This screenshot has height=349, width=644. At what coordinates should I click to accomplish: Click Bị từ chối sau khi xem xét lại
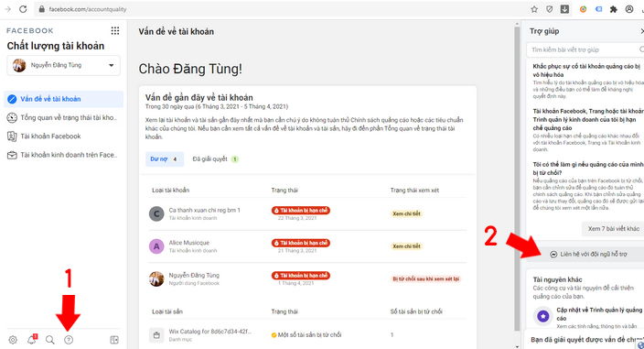pos(426,278)
